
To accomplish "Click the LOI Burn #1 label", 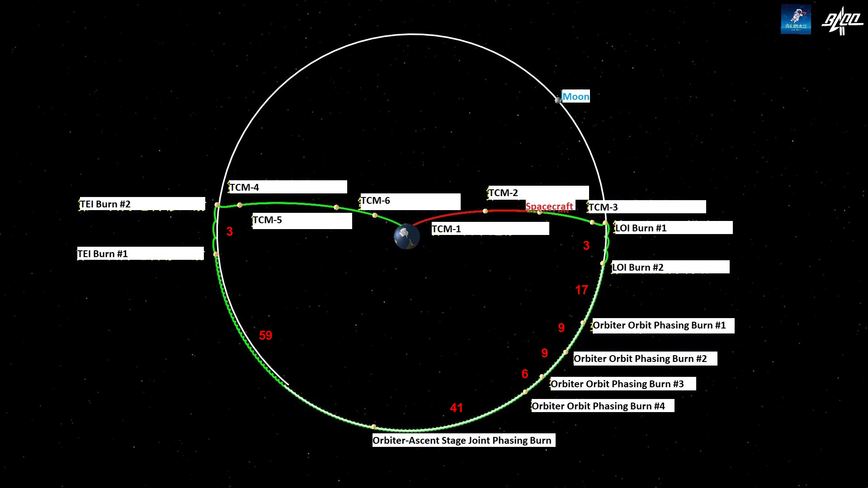I will (673, 228).
